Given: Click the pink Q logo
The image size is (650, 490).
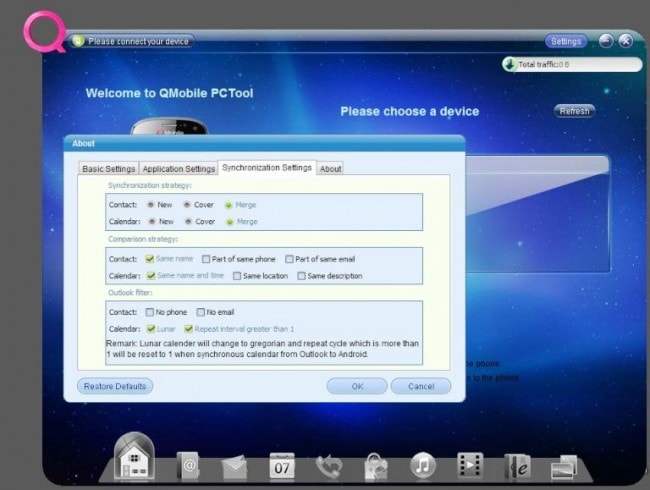Looking at the screenshot, I should click(44, 32).
